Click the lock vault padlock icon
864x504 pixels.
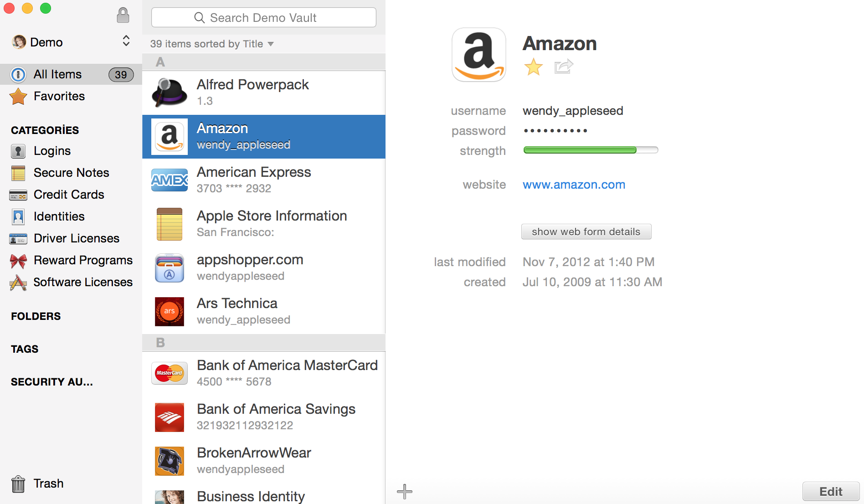point(123,15)
